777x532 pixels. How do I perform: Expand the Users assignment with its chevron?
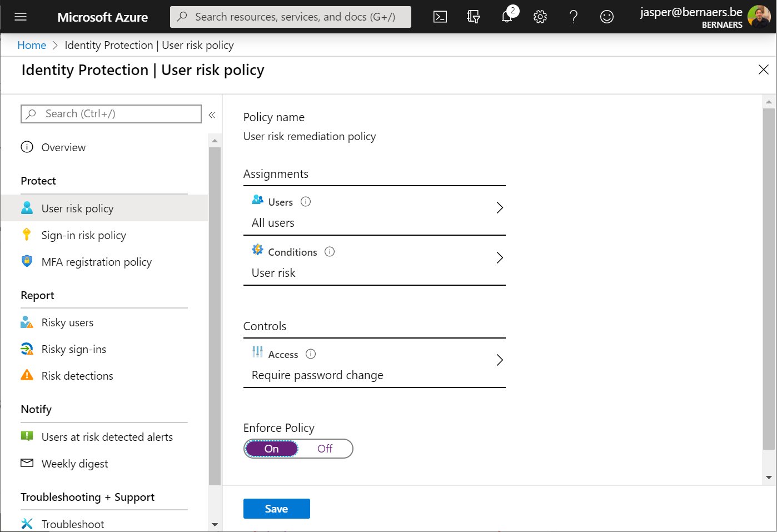point(499,207)
